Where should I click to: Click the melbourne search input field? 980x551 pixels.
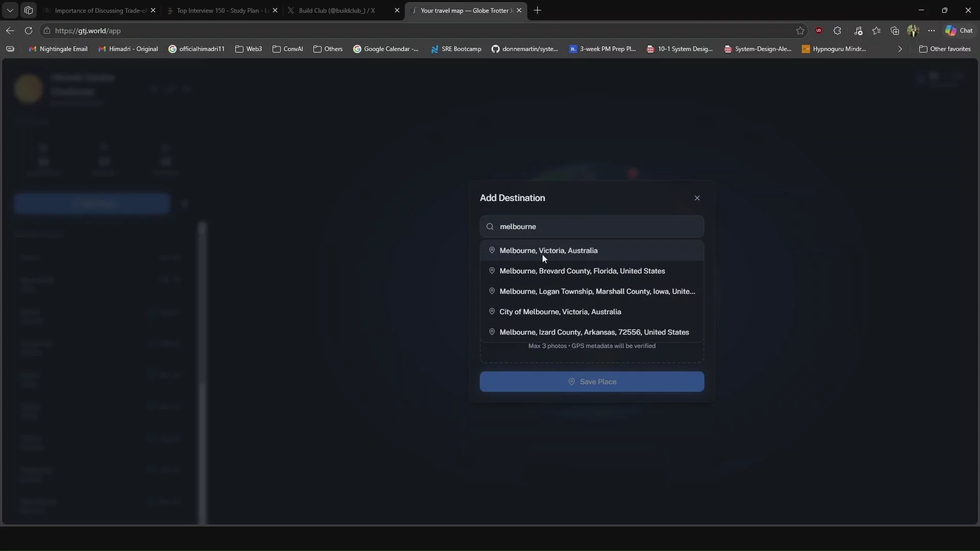point(592,227)
